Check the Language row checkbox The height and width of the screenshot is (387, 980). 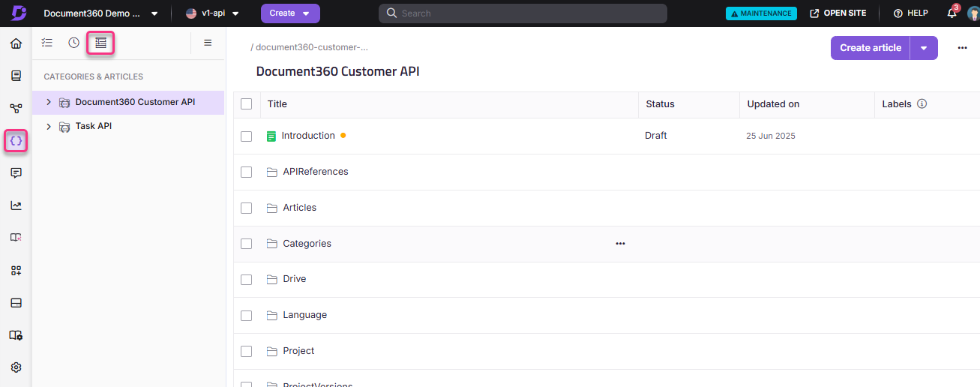click(x=246, y=316)
